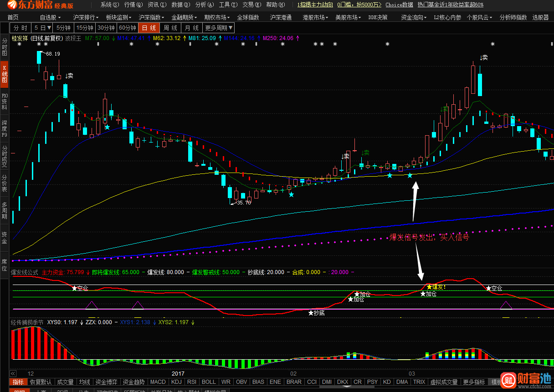The width and height of the screenshot is (554, 392).
Task: Expand the 港股市场 dropdown
Action: [x=316, y=17]
